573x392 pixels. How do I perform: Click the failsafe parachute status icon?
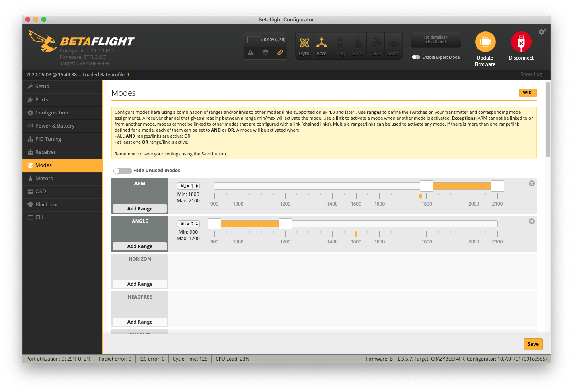265,52
